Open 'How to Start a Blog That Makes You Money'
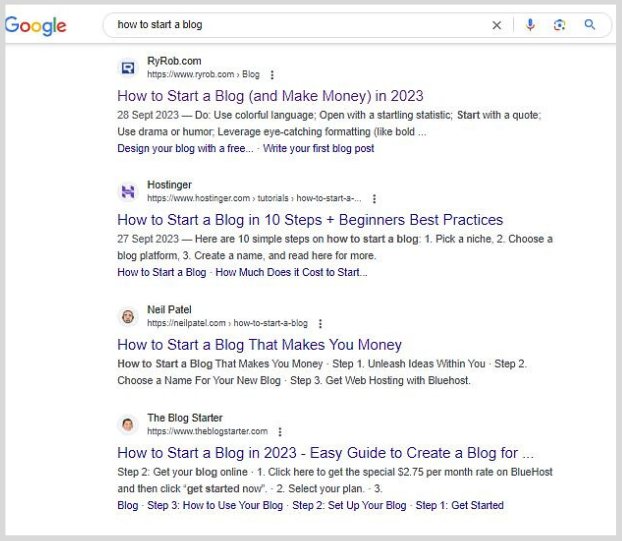Viewport: 622px width, 541px height. [259, 345]
